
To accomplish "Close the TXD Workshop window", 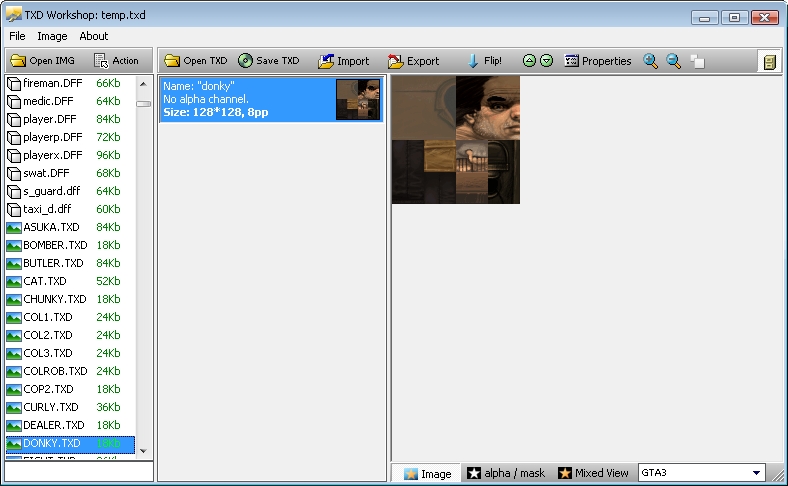I will pyautogui.click(x=764, y=18).
